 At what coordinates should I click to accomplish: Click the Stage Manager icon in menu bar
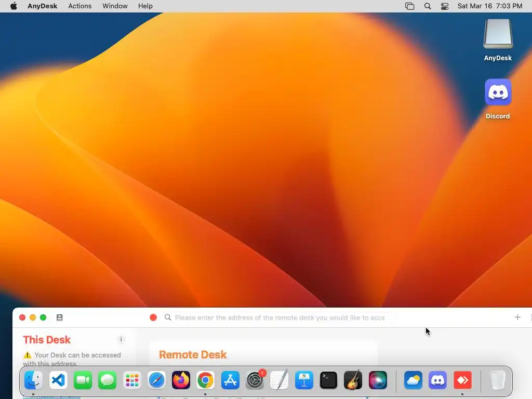click(x=409, y=6)
